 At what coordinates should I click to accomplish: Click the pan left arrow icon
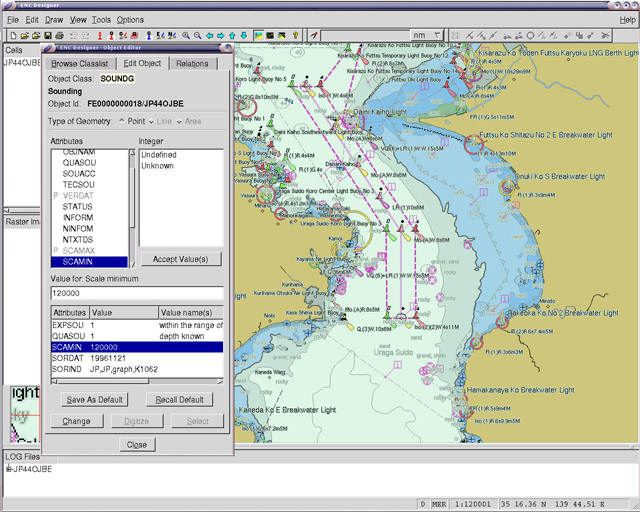tap(210, 35)
